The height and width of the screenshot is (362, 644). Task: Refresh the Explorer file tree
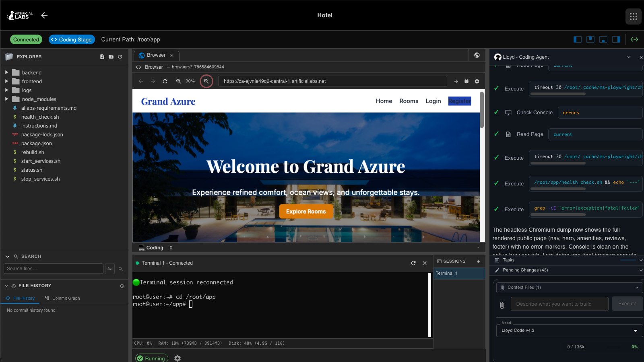120,57
